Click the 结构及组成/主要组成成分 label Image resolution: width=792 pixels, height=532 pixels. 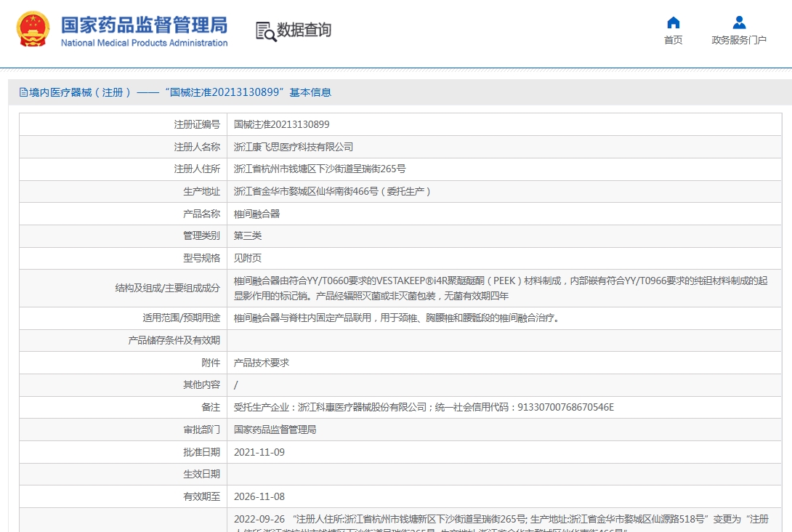[168, 288]
